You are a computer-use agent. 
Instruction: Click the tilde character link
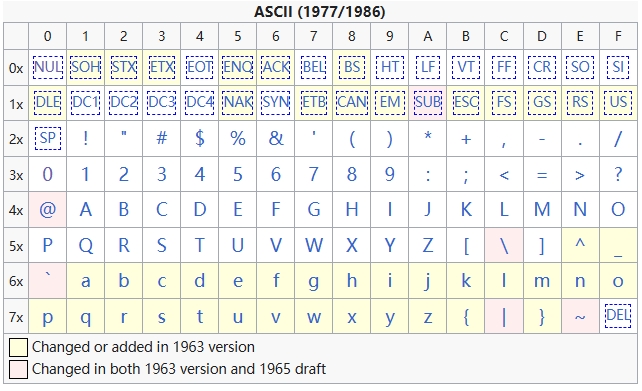click(580, 318)
